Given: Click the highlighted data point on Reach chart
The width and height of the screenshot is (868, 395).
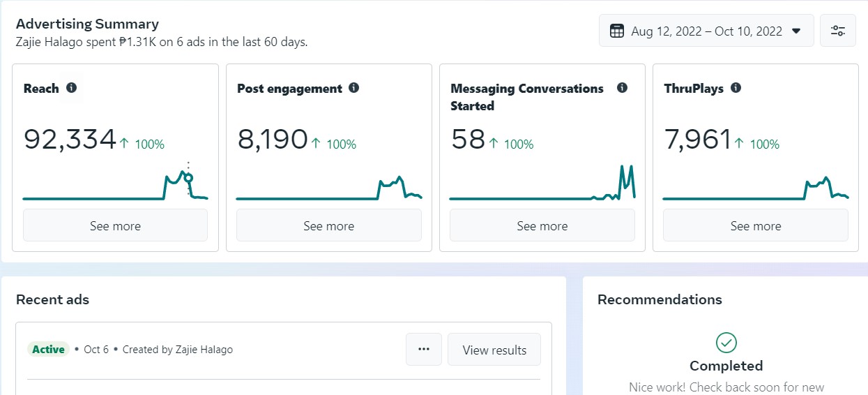Looking at the screenshot, I should click(x=188, y=178).
